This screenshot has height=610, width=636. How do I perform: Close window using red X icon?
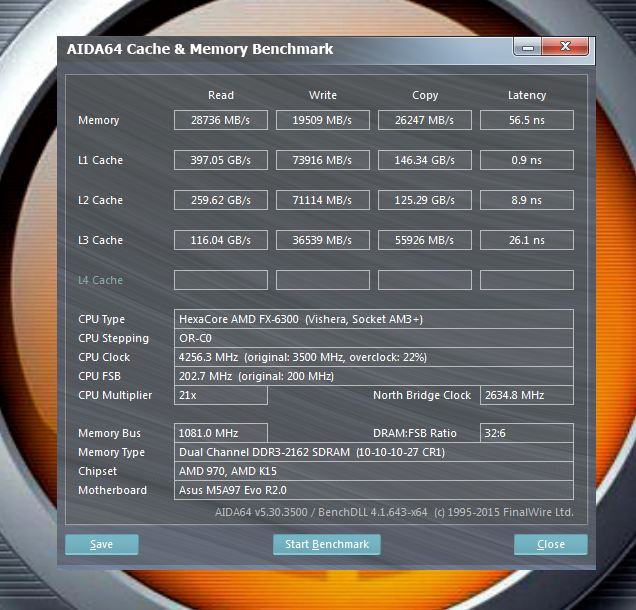[565, 46]
